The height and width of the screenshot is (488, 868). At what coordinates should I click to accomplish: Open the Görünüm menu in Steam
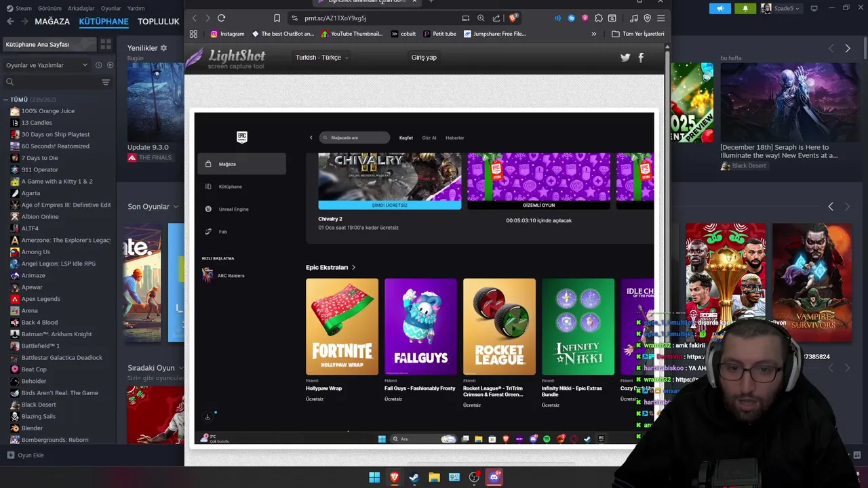[x=50, y=8]
